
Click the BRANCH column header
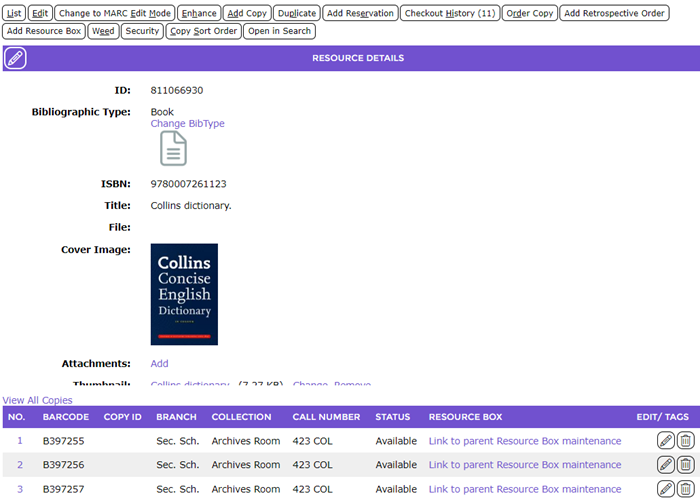point(176,417)
